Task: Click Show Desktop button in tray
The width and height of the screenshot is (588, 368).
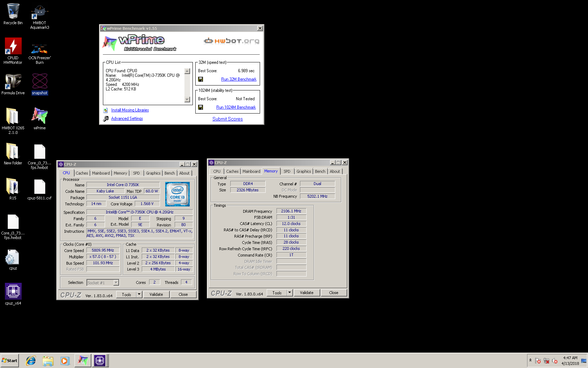Action: [584, 361]
